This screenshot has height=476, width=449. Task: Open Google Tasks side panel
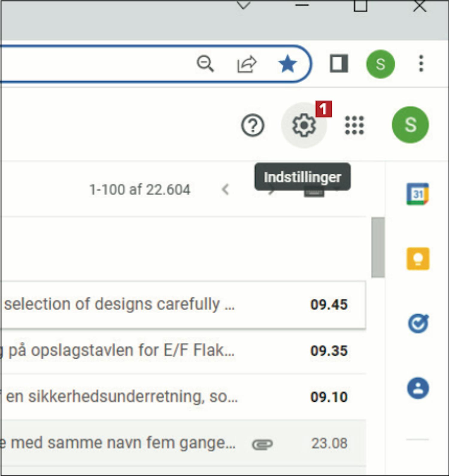coord(418,324)
